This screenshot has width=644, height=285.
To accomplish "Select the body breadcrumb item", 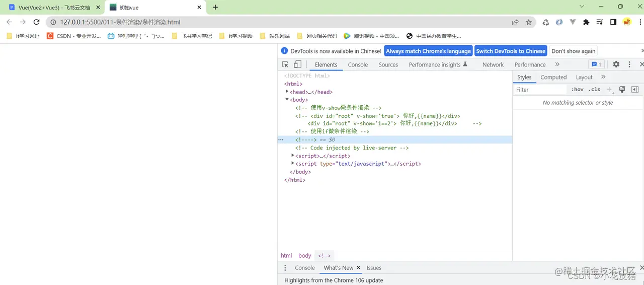I will coord(304,255).
